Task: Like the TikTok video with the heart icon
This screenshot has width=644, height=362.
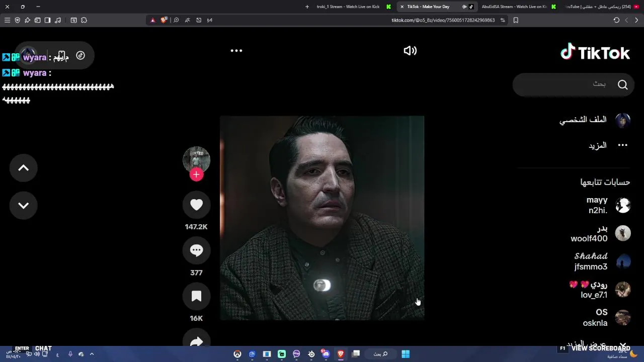Action: 196,205
